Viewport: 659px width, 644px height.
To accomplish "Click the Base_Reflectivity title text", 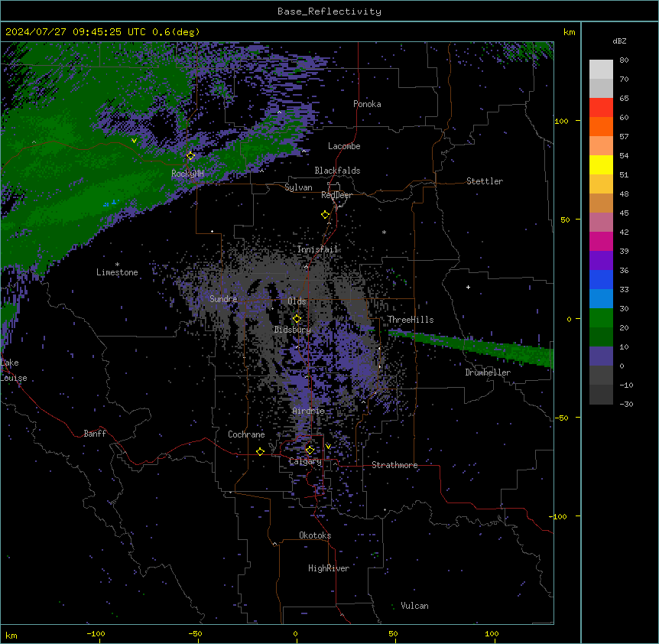I will tap(329, 11).
